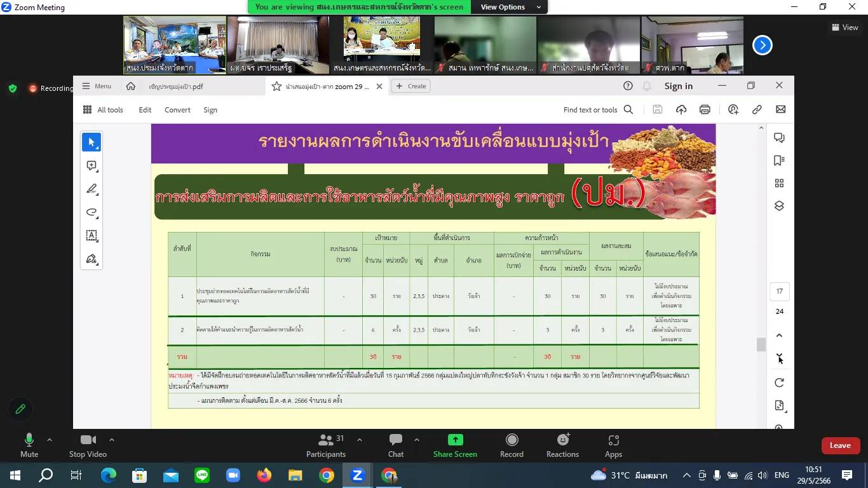Edit the current page number field
Viewport: 868px width, 488px height.
tap(779, 292)
